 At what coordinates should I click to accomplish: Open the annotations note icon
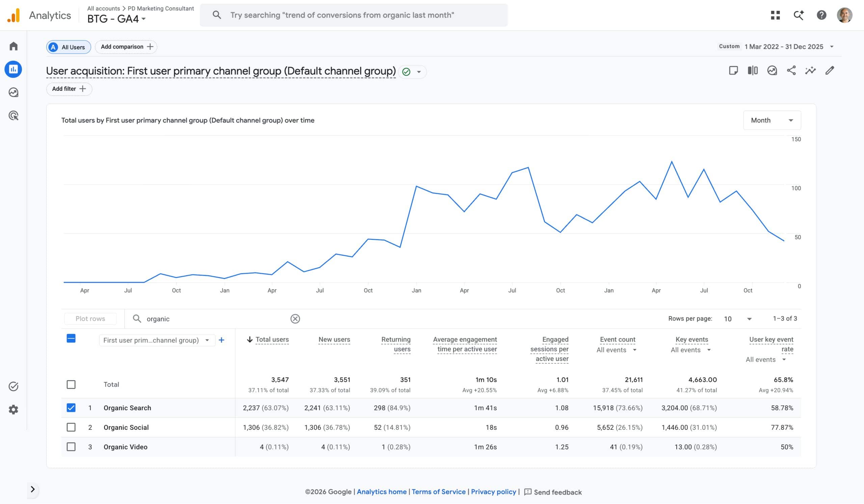click(x=733, y=71)
